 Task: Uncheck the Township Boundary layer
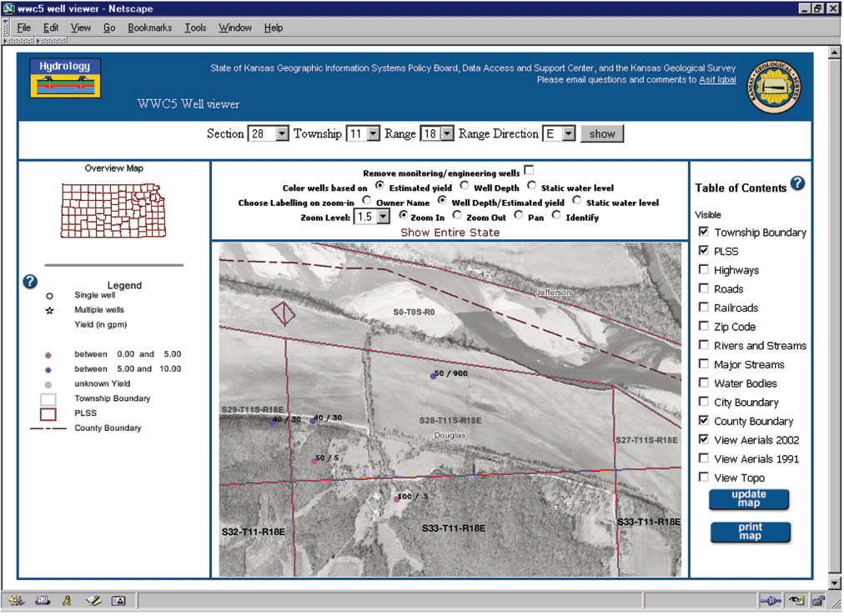pyautogui.click(x=704, y=232)
